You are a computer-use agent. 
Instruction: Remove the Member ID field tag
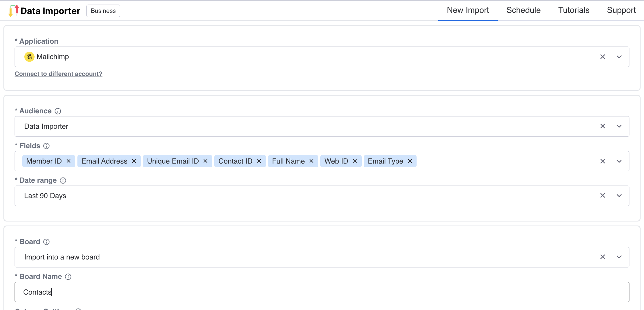tap(69, 161)
